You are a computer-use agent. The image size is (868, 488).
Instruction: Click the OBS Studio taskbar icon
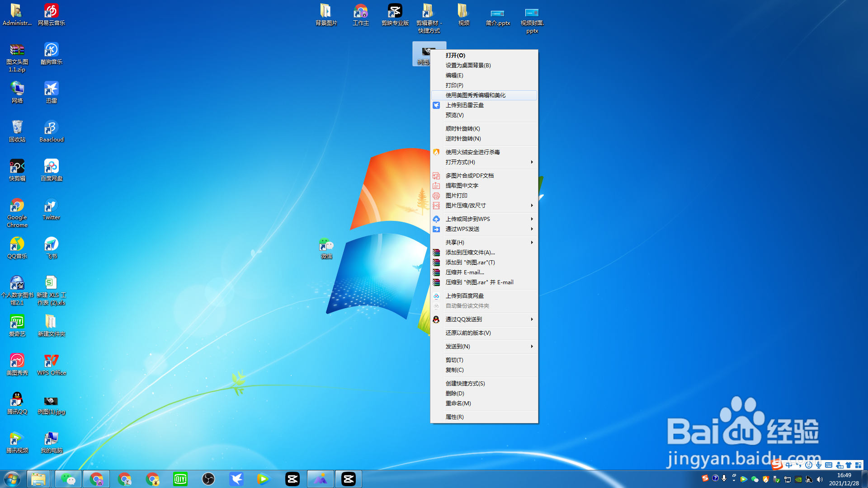(x=208, y=479)
